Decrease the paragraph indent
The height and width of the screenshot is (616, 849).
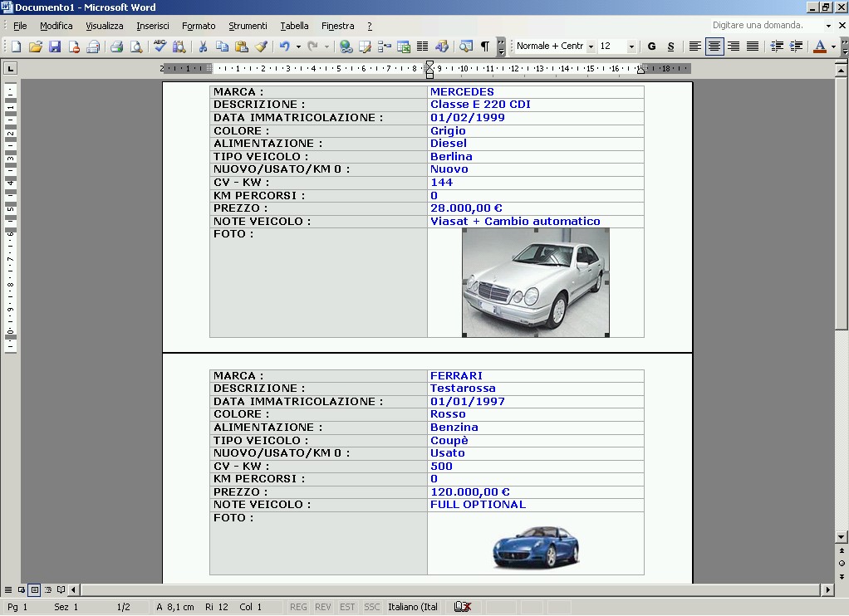click(777, 46)
